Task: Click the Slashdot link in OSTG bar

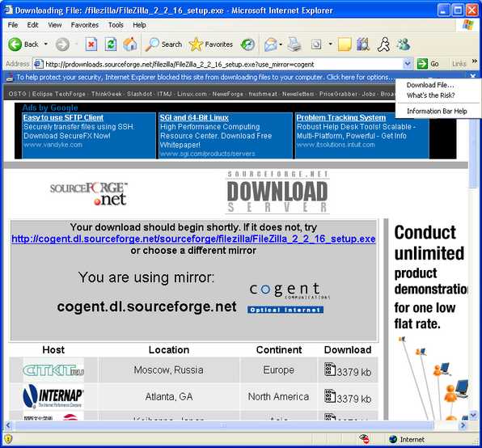Action: tap(140, 94)
